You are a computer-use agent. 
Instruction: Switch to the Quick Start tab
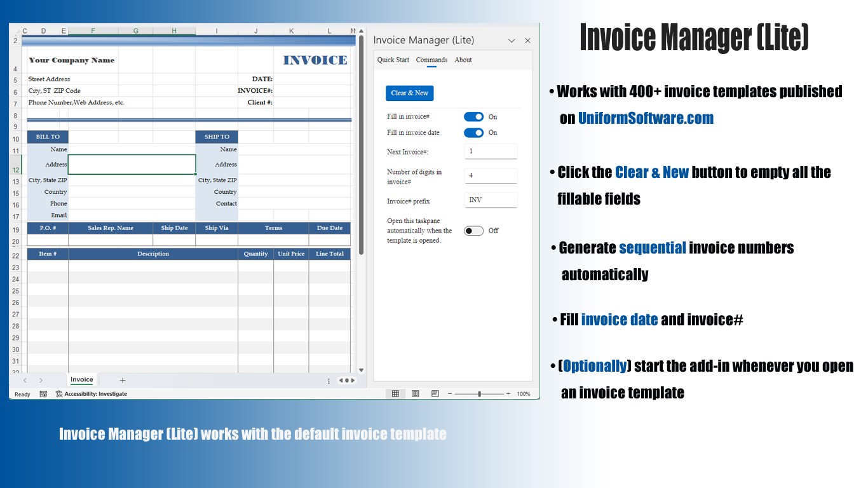[393, 60]
